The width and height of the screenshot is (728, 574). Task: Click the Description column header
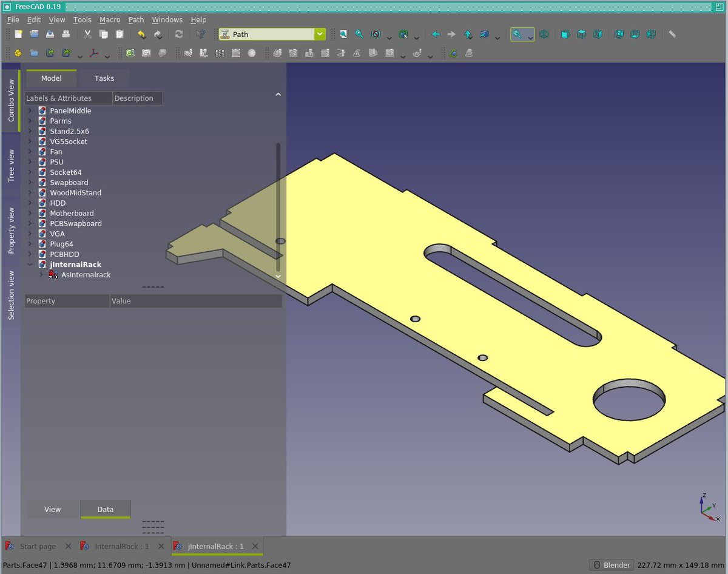tap(138, 98)
